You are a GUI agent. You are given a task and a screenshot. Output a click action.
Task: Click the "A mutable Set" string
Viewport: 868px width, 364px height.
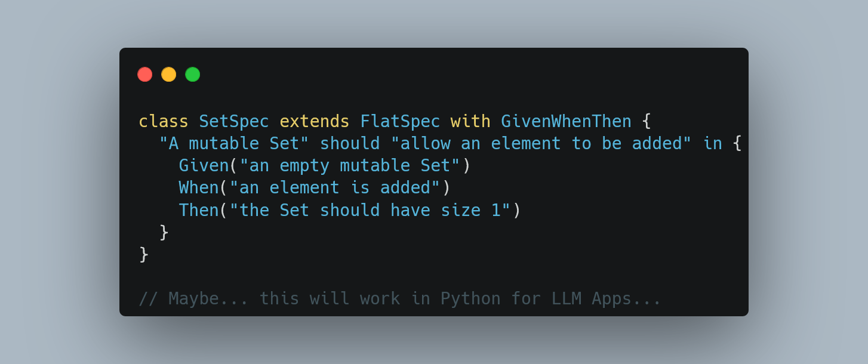[x=234, y=144]
